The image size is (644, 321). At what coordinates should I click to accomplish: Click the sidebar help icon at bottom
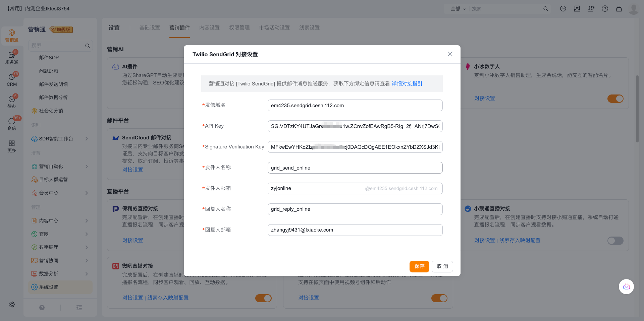click(42, 308)
